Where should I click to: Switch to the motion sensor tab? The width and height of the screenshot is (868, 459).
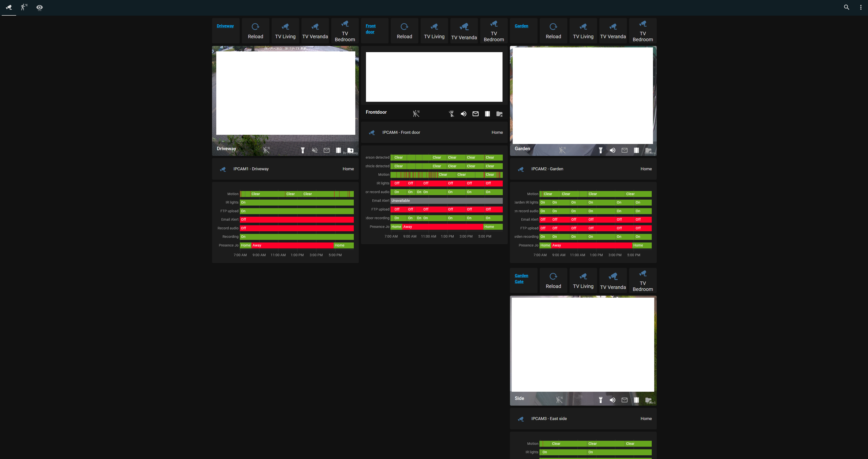[x=24, y=7]
